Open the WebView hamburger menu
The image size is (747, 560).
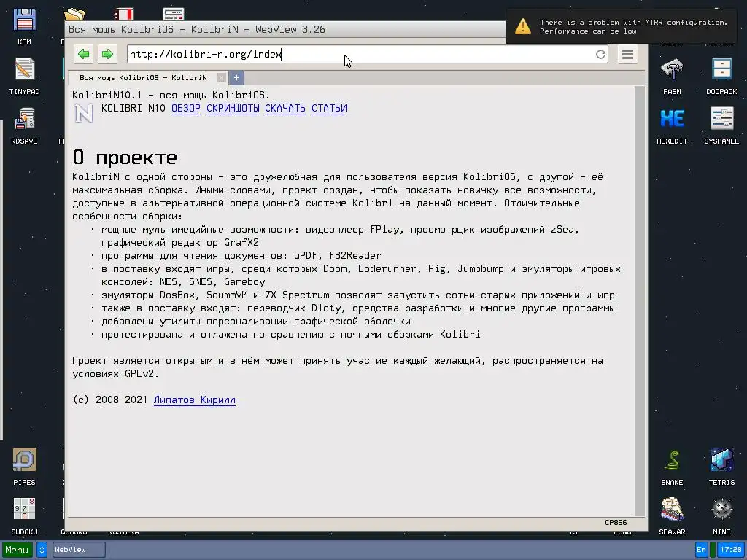point(627,54)
